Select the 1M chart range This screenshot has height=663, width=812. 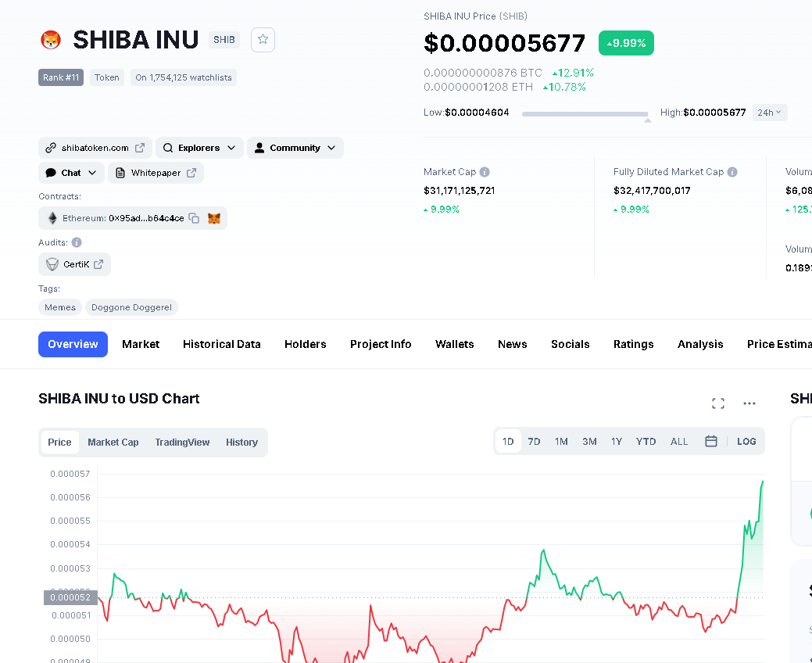561,441
